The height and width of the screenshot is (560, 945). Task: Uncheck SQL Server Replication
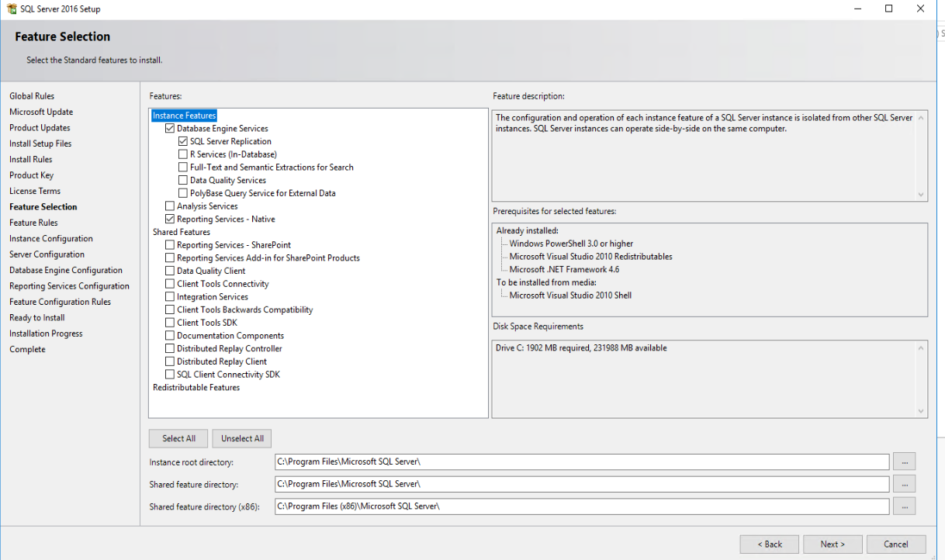[182, 141]
